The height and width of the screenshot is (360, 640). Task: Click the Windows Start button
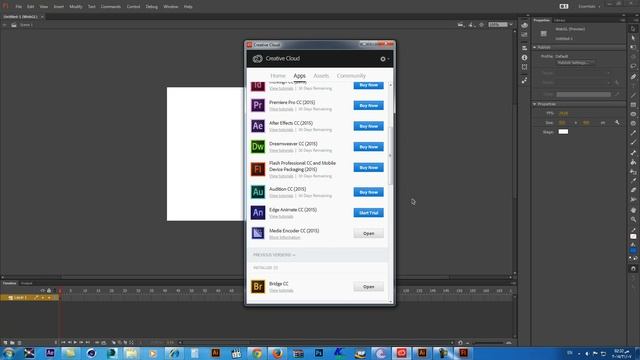pos(8,353)
